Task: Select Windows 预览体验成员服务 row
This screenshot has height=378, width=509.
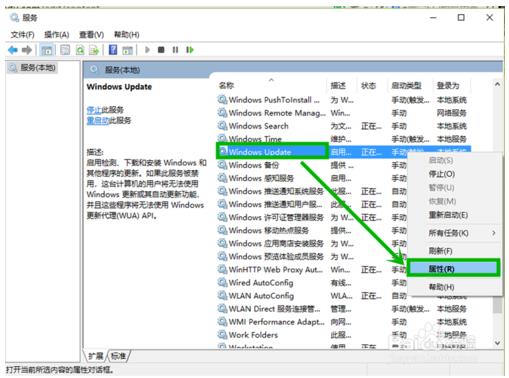Action: click(312, 256)
